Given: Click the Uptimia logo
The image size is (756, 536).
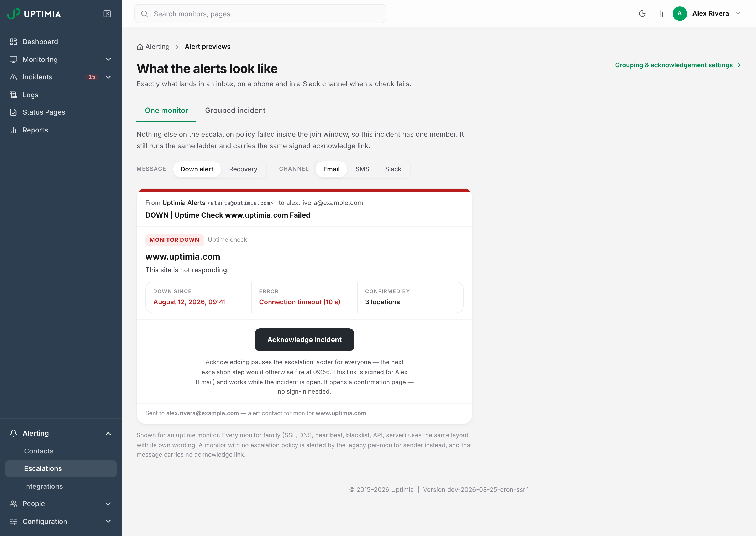Looking at the screenshot, I should click(x=34, y=14).
